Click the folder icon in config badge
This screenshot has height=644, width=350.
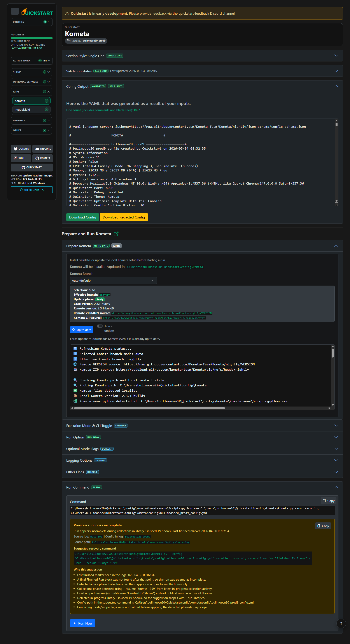tap(68, 41)
